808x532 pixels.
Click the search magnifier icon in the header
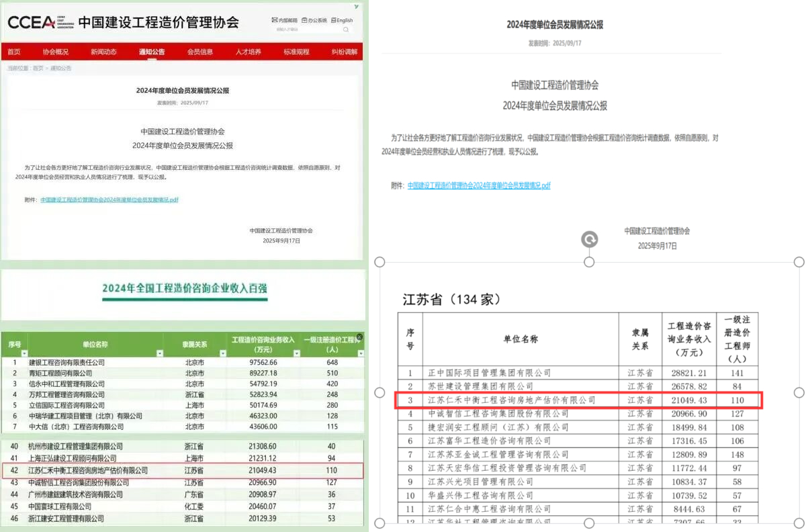click(346, 30)
